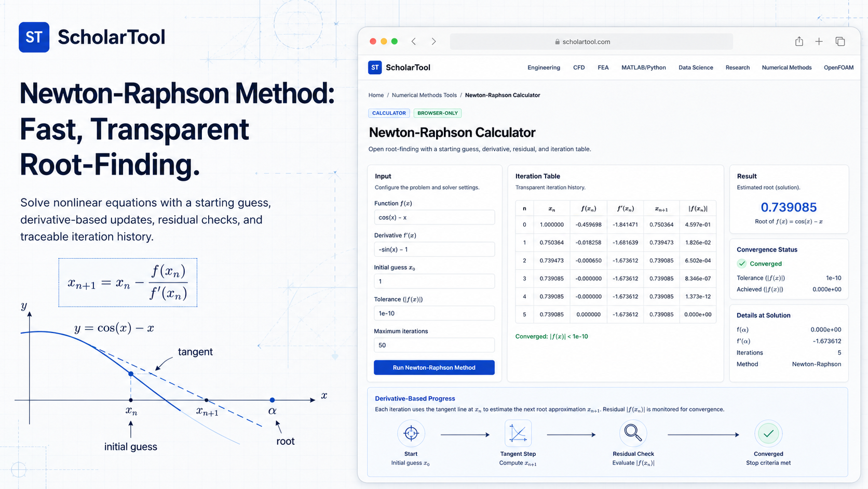Click the Method value Newton-Raphson

pos(817,364)
